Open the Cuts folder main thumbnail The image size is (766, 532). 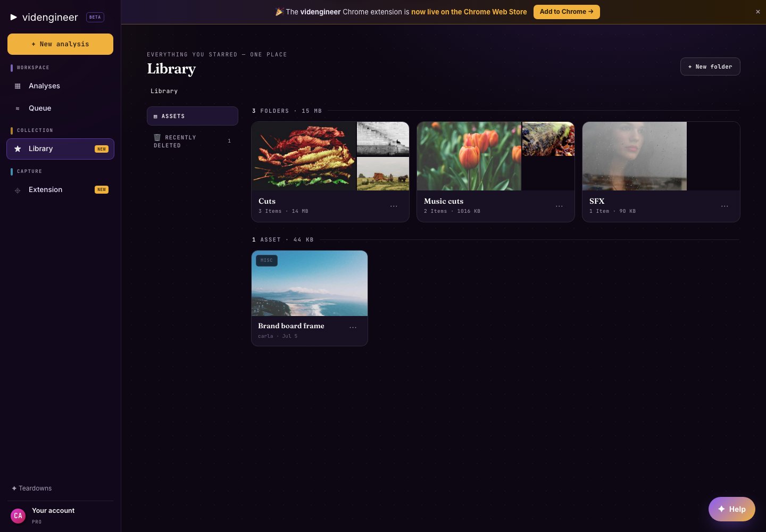pos(304,156)
